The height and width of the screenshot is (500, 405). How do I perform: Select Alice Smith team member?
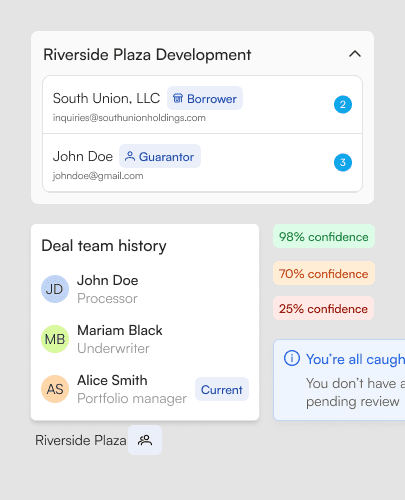(112, 380)
